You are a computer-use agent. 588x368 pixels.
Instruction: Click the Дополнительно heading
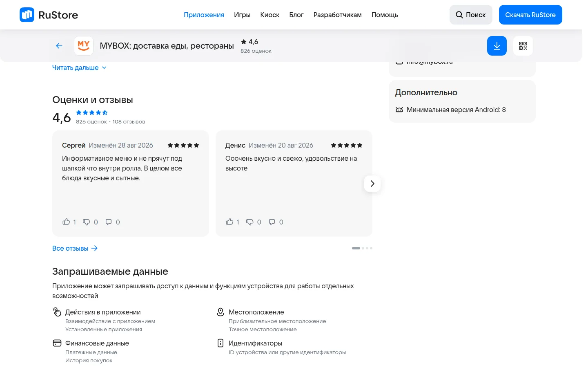[426, 92]
